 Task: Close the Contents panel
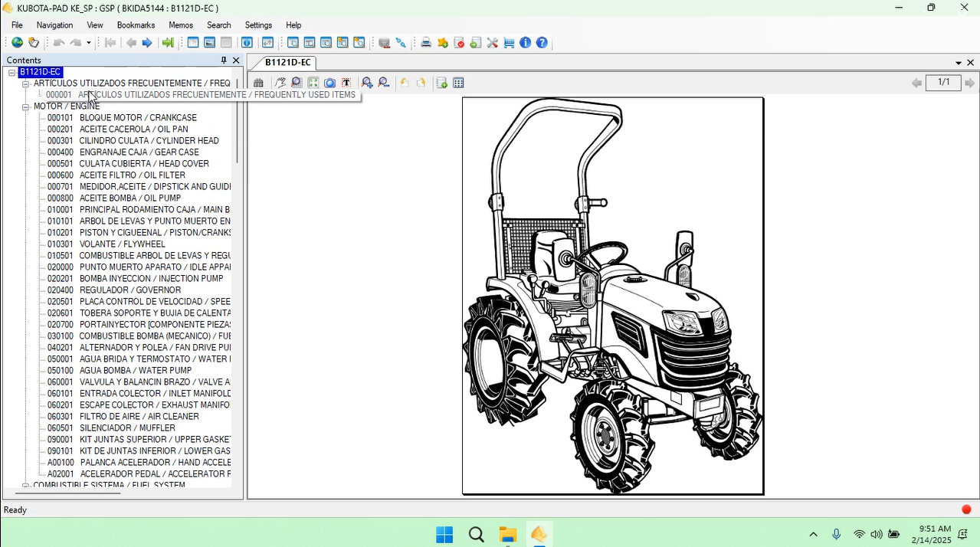236,60
